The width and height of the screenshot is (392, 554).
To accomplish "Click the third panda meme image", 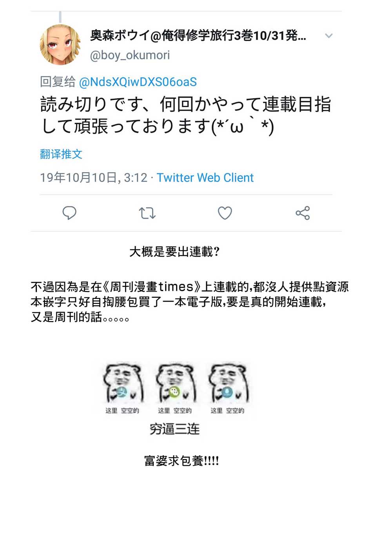I will (227, 388).
